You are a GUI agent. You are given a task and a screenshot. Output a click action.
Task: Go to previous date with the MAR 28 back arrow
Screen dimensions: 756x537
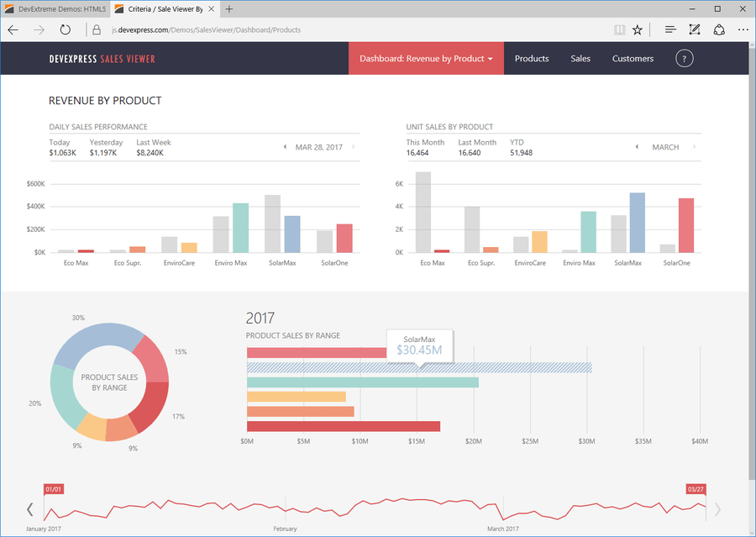(x=285, y=146)
